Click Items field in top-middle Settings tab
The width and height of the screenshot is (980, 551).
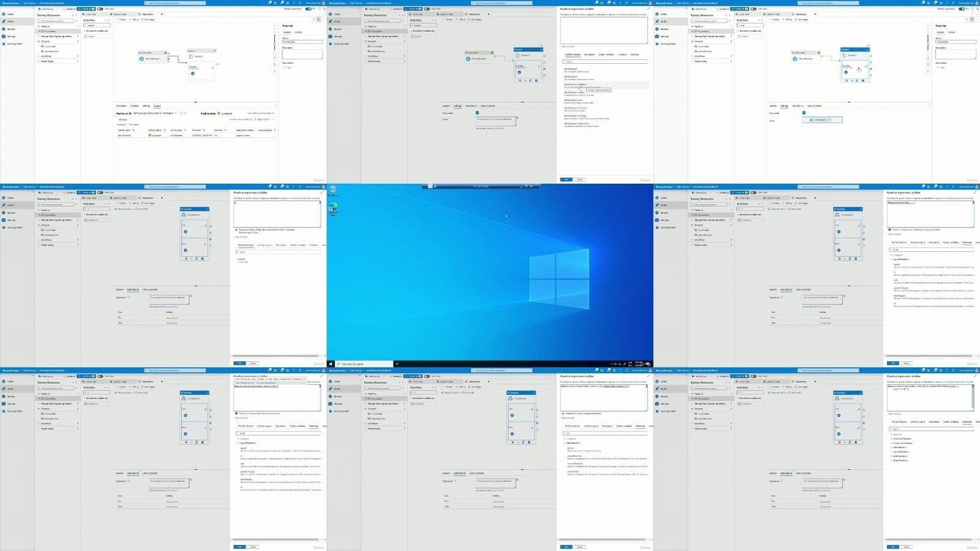tap(496, 121)
